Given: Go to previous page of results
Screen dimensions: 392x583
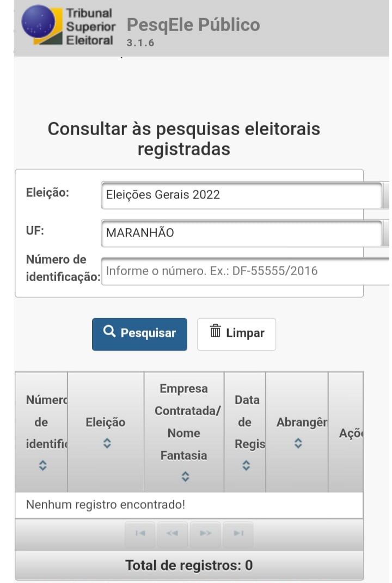Looking at the screenshot, I should click(x=172, y=534).
